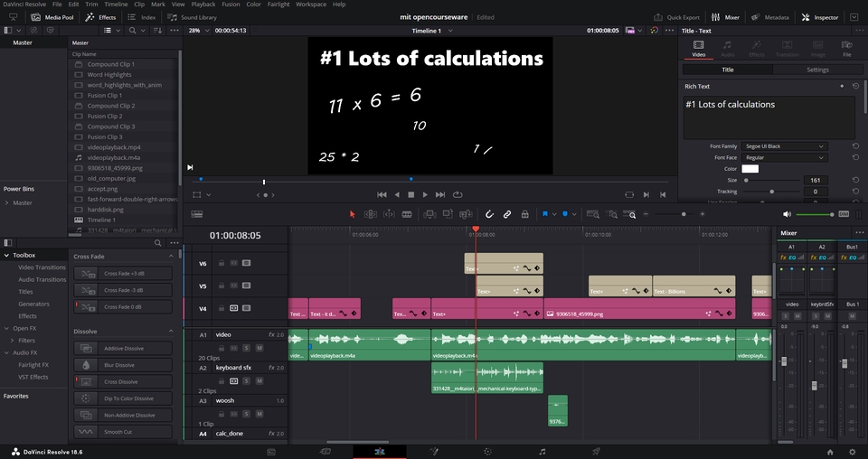Click the Quick Export button
This screenshot has width=868, height=459.
click(676, 17)
